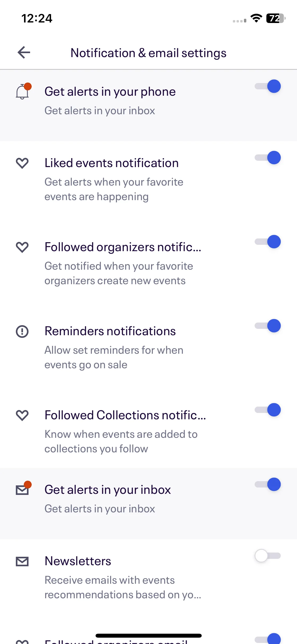
Task: Tap the Newsletters envelope icon
Action: point(22,562)
